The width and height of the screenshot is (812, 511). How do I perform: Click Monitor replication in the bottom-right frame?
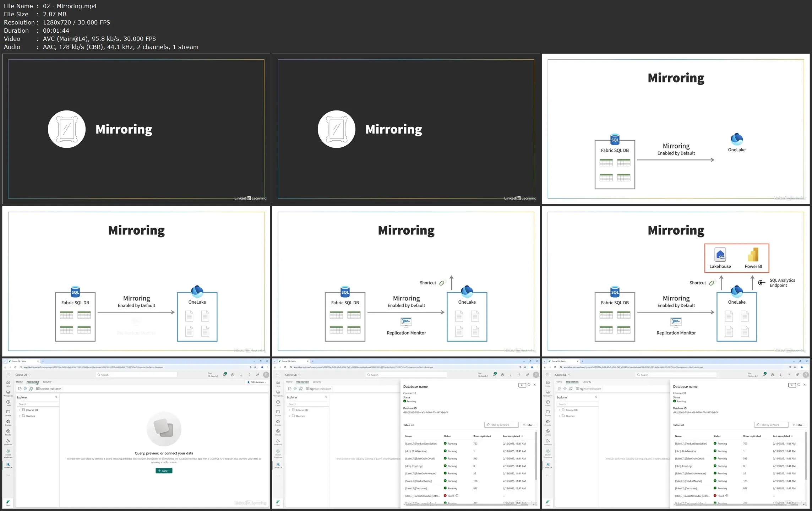588,389
